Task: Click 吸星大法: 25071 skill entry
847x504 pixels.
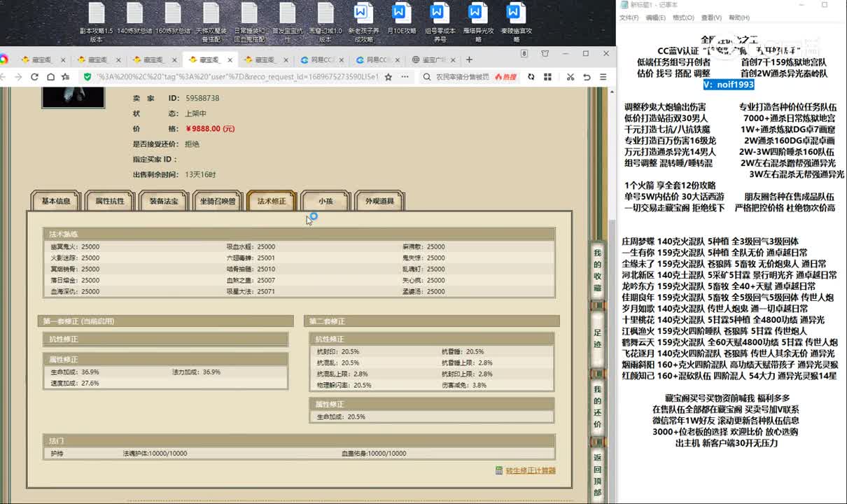Action: tap(251, 291)
